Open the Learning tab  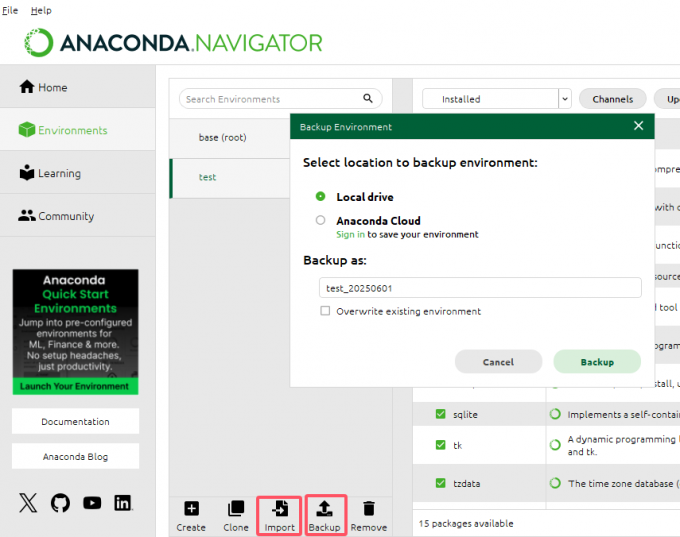point(78,173)
